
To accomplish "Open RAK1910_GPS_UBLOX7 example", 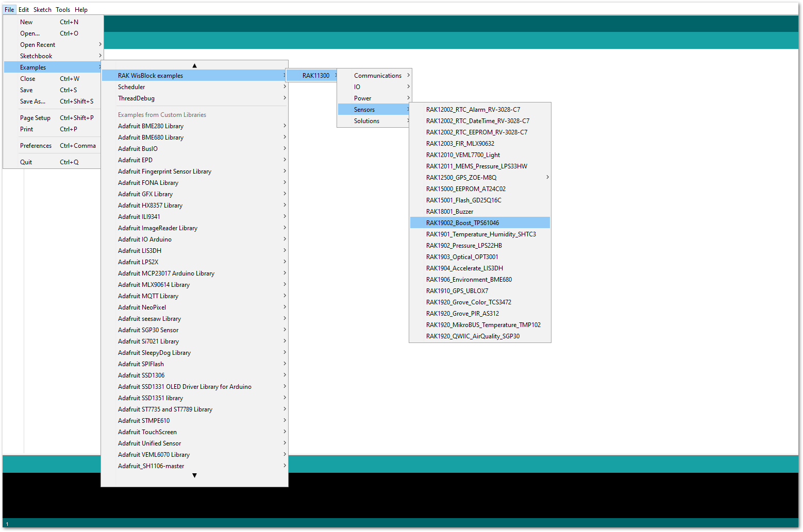I will pos(480,291).
